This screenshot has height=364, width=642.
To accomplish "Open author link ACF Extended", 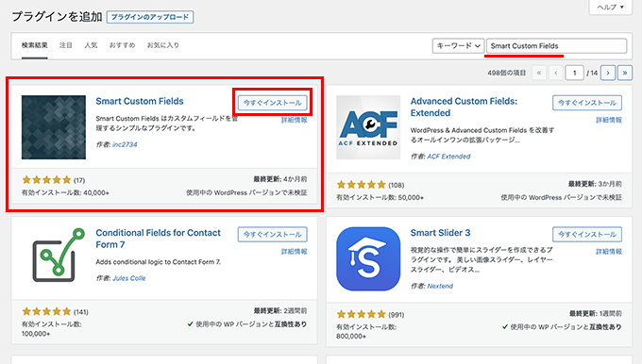I will (x=448, y=157).
